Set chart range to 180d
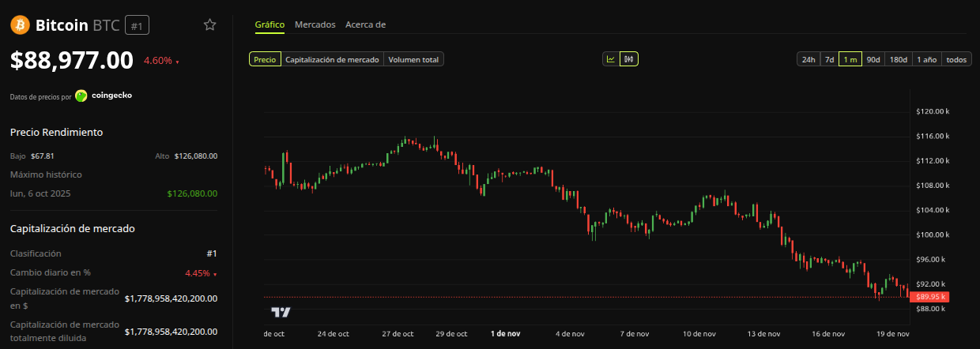The height and width of the screenshot is (349, 980). pos(899,59)
